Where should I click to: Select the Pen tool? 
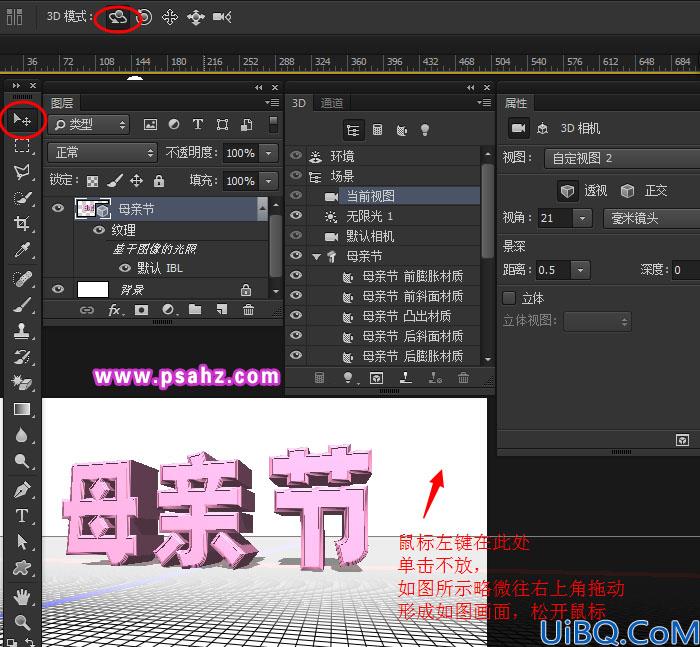click(x=21, y=490)
